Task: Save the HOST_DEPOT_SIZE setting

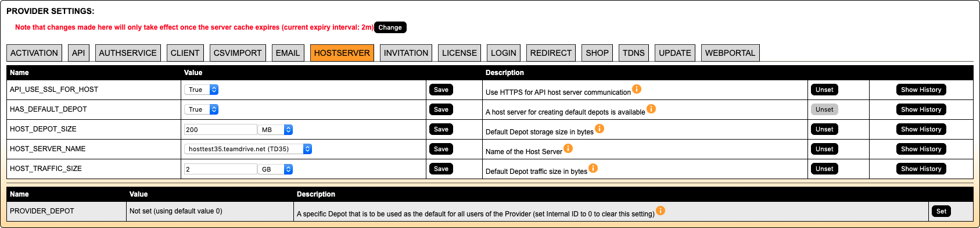Action: (441, 129)
